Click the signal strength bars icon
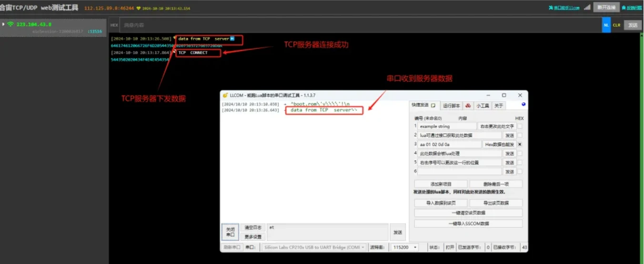Viewport: 644px width, 264px height. point(587,7)
